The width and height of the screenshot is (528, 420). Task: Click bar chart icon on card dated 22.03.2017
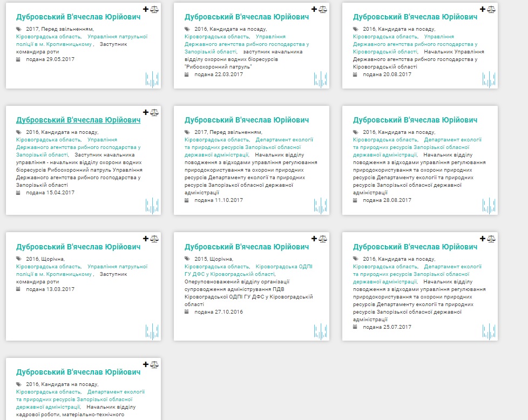click(x=321, y=79)
